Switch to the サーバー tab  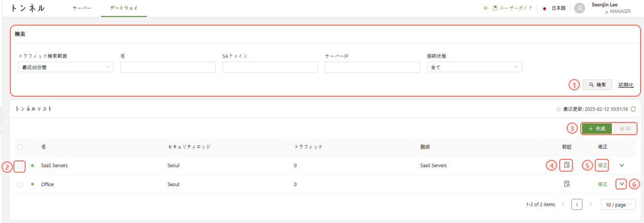tap(82, 8)
